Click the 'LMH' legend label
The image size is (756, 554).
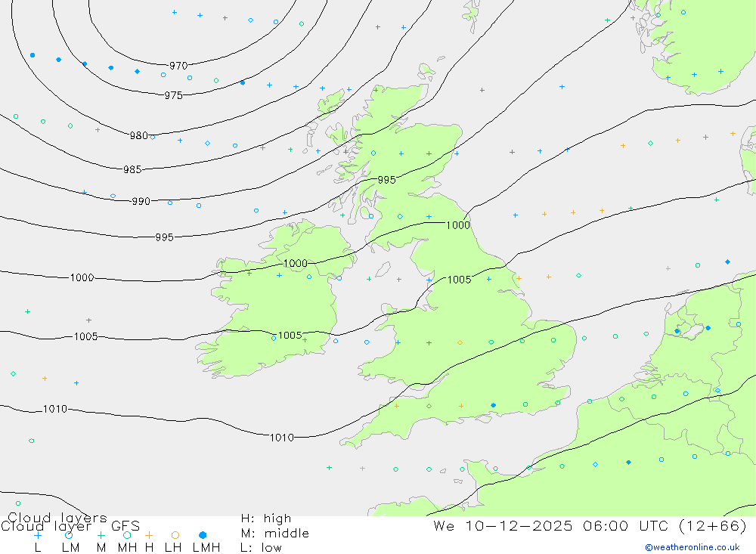coord(206,548)
